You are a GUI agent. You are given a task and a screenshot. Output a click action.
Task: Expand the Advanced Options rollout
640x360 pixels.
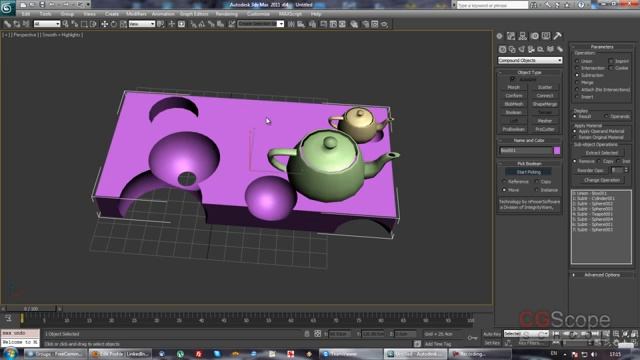(602, 275)
